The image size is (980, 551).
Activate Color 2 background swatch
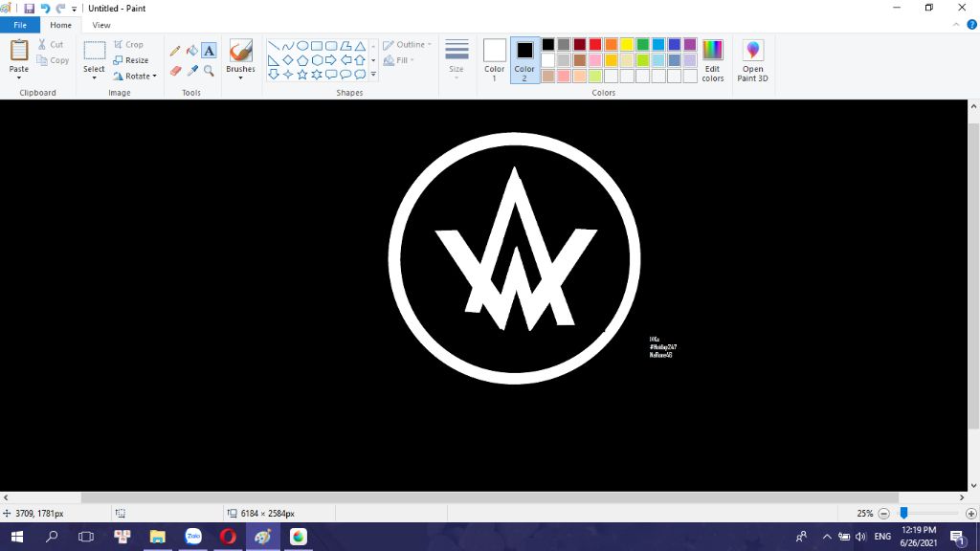pos(524,60)
